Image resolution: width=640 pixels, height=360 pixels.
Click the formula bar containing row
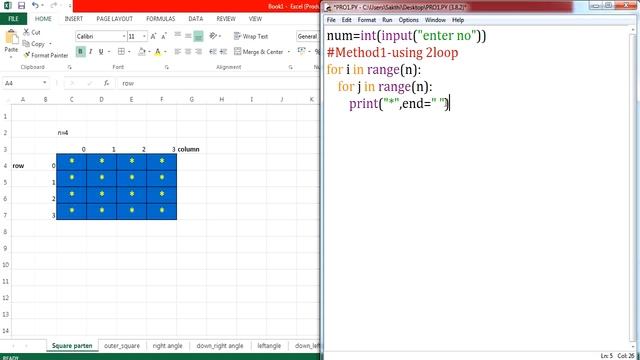click(x=218, y=83)
